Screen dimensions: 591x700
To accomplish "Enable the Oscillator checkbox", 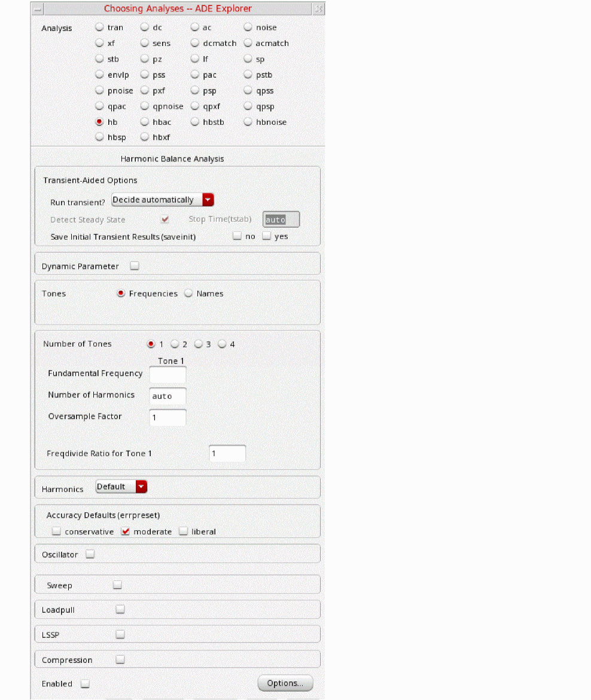I will pos(90,554).
